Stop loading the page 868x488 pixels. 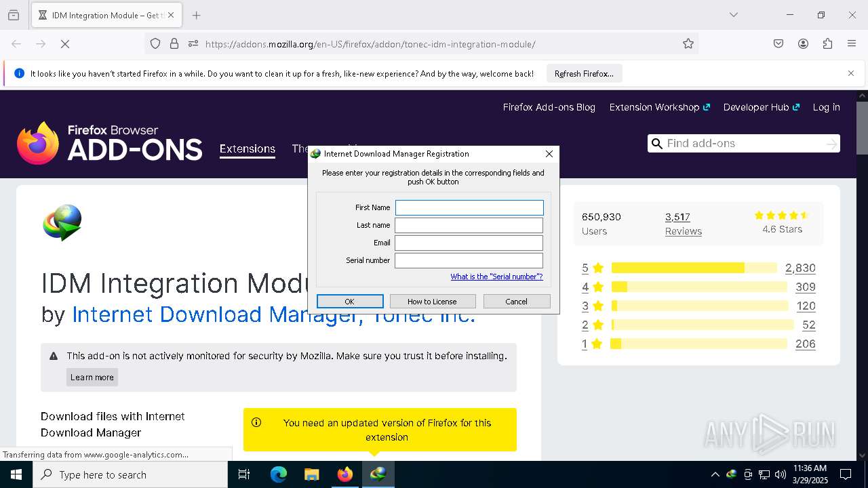[65, 44]
